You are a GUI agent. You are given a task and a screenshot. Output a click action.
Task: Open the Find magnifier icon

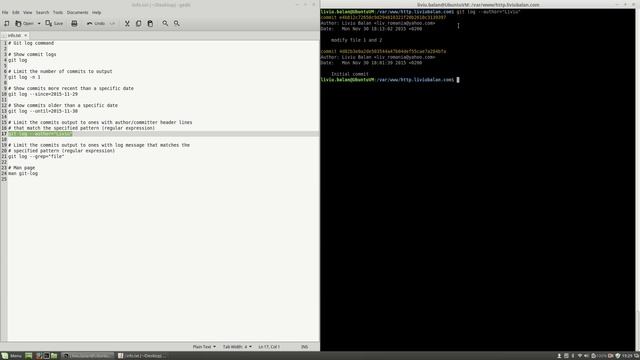tap(165, 24)
